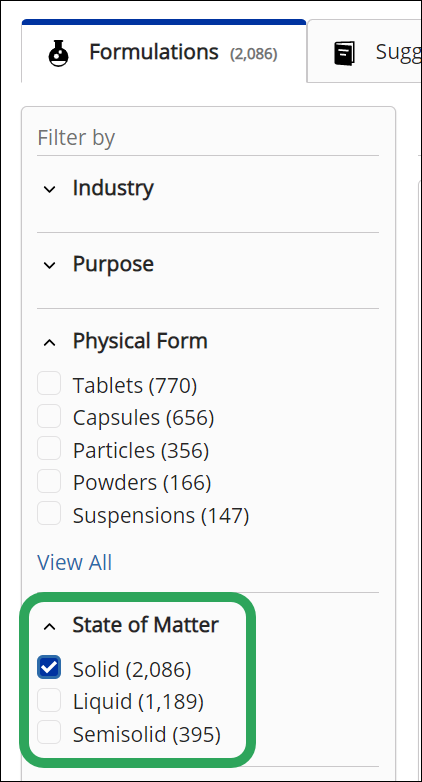Image resolution: width=422 pixels, height=782 pixels.
Task: Click the Physical Form heading text
Action: point(140,341)
